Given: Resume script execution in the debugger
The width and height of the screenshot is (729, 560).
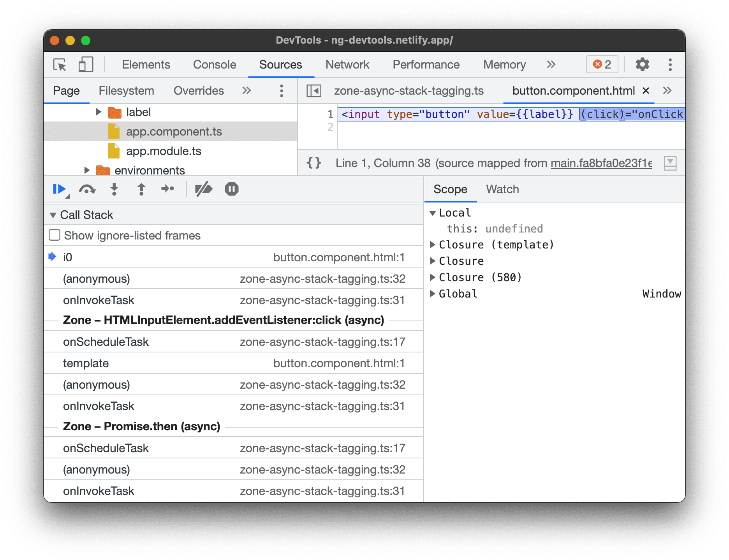Looking at the screenshot, I should coord(59,189).
